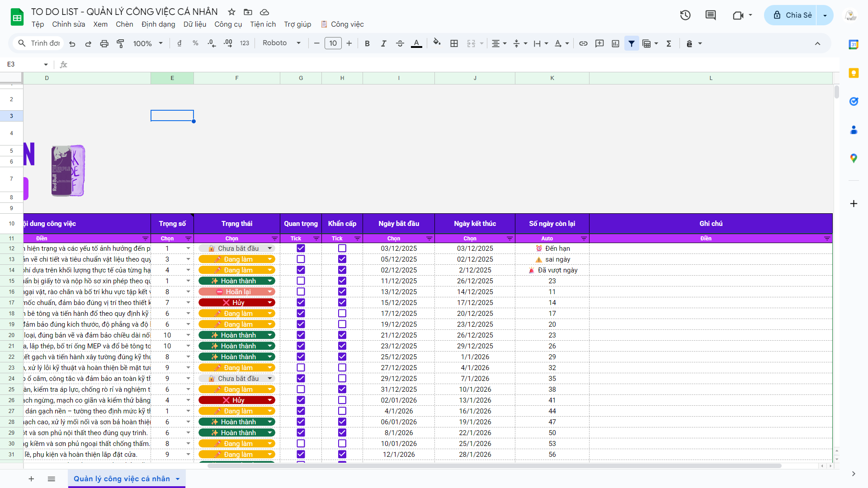Open the fill color bucket tool

436,42
